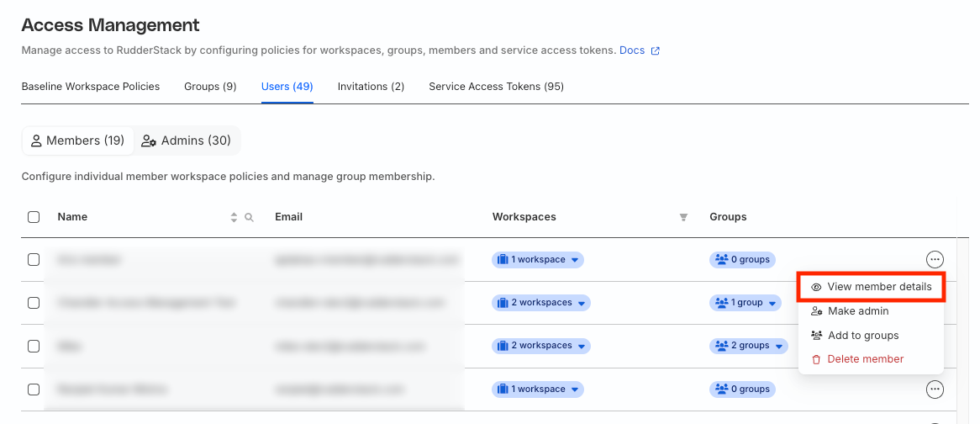Choose View member details

click(872, 287)
